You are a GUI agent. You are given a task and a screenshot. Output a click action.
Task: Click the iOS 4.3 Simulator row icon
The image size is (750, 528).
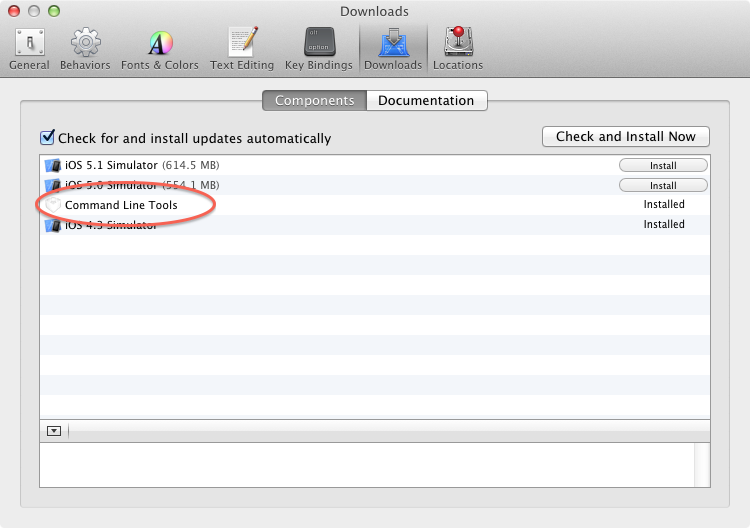coord(53,225)
